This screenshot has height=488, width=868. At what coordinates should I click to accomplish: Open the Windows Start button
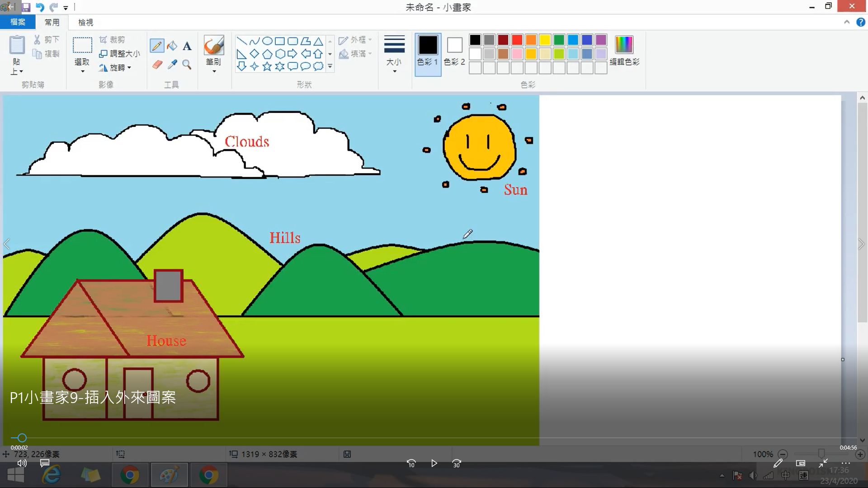click(x=16, y=475)
